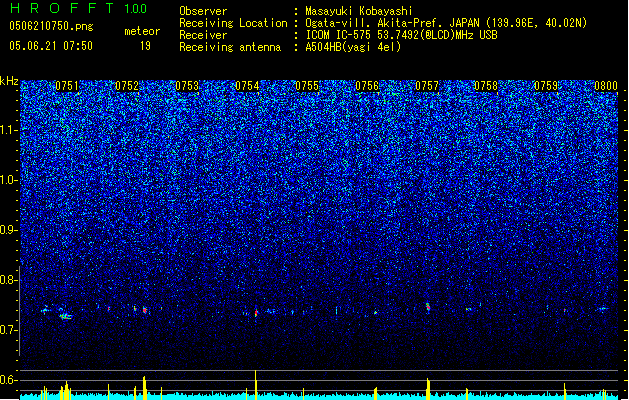
Task: Click the 0754 time marker
Action: [x=247, y=86]
